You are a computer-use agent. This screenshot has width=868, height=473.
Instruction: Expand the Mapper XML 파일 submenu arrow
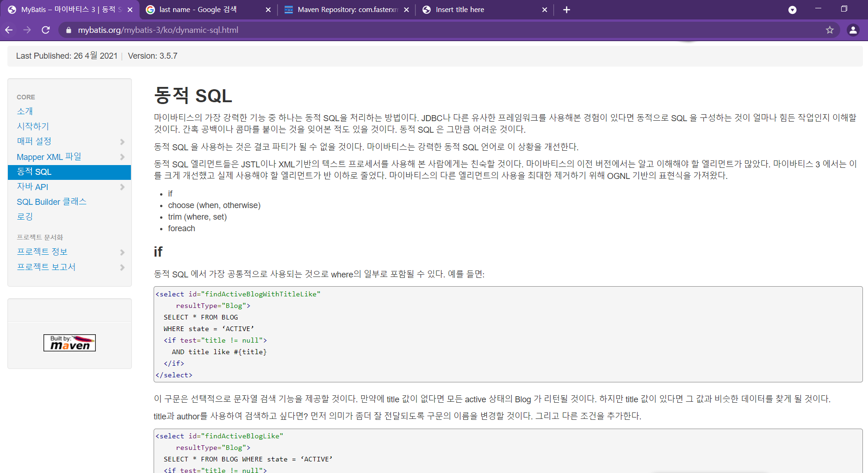(x=122, y=157)
